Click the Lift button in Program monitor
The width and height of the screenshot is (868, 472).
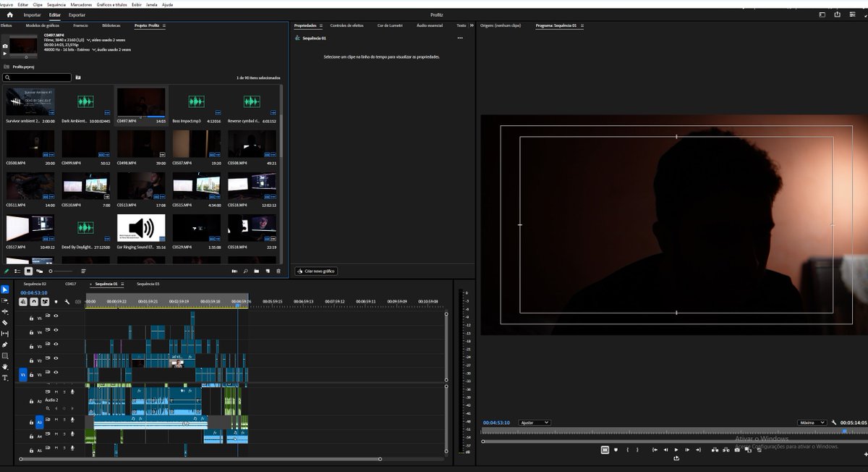(x=715, y=450)
